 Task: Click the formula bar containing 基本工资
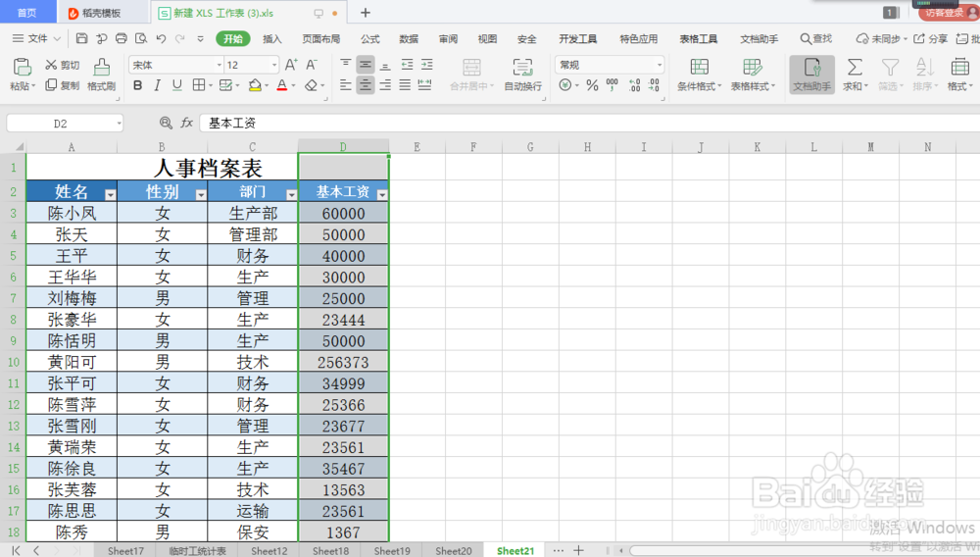(587, 124)
